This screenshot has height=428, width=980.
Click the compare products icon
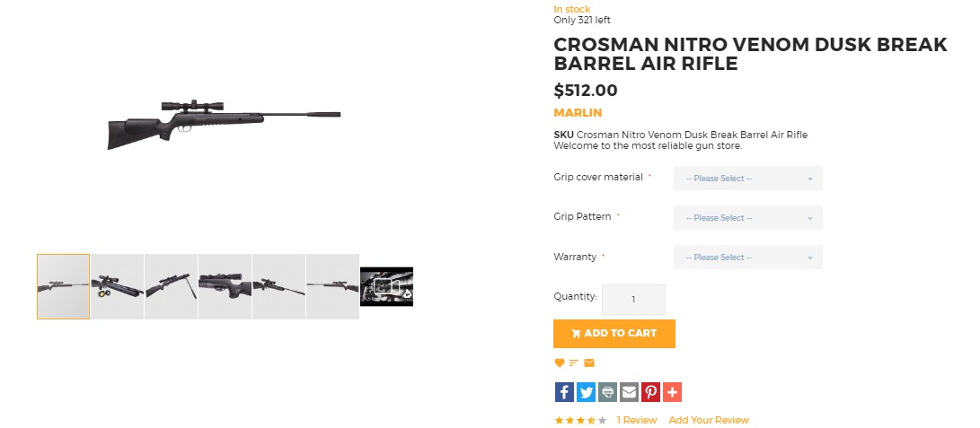(x=574, y=363)
